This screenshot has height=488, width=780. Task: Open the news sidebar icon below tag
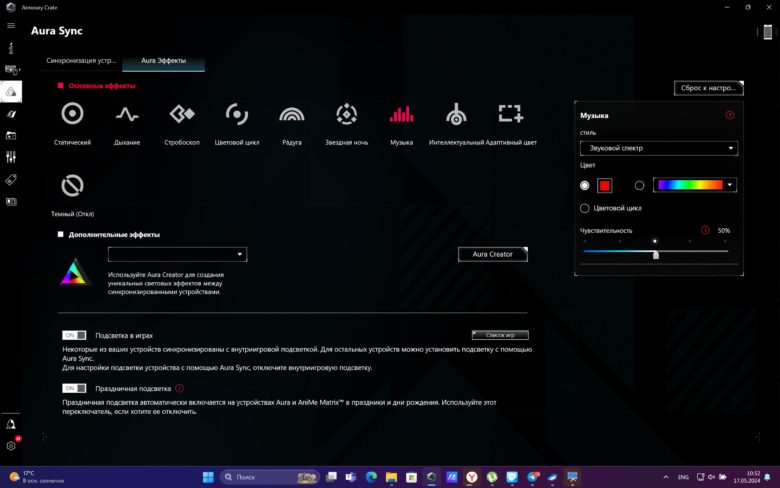click(x=11, y=201)
